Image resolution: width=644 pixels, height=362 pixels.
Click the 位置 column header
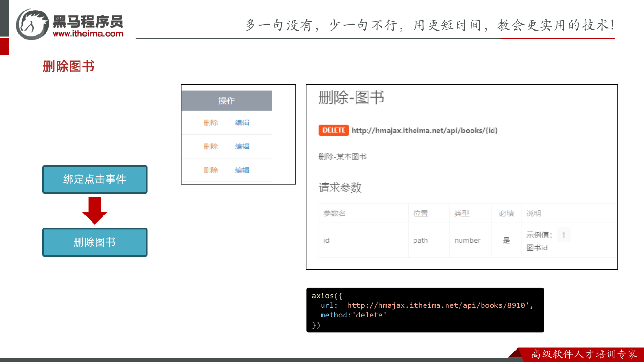(x=421, y=214)
